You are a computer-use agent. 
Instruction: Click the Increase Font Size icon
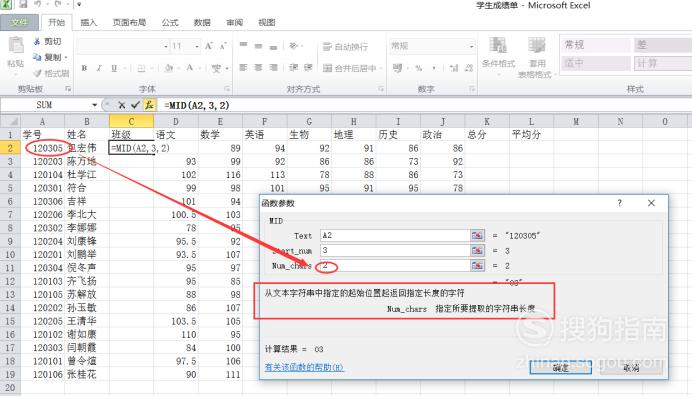tap(209, 46)
